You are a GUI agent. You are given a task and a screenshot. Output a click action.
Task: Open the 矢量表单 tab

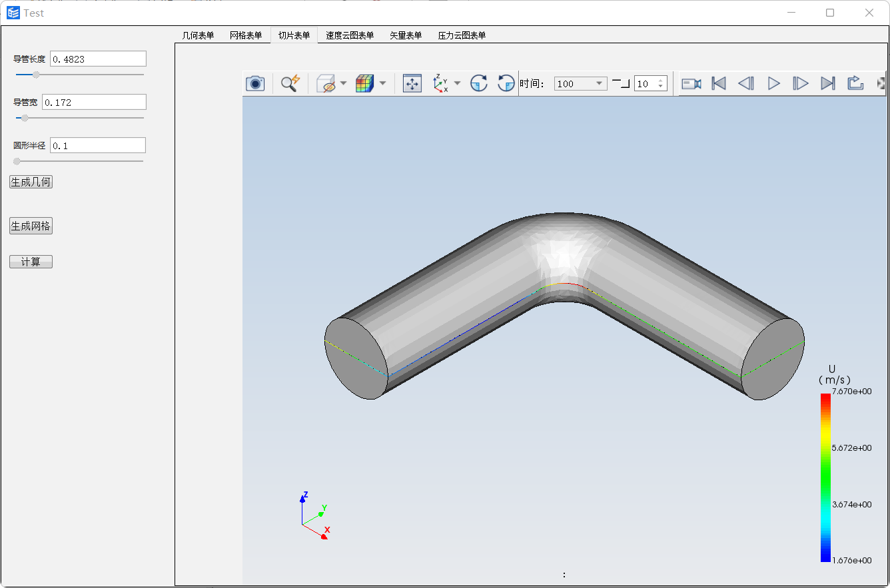(406, 35)
